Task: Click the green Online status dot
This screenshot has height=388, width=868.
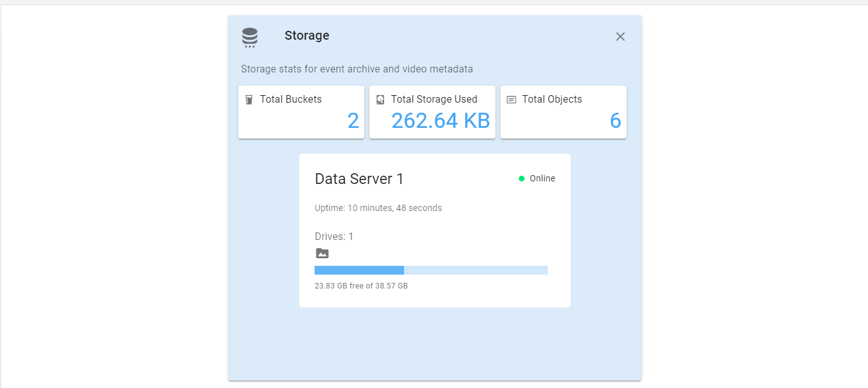Action: [521, 178]
